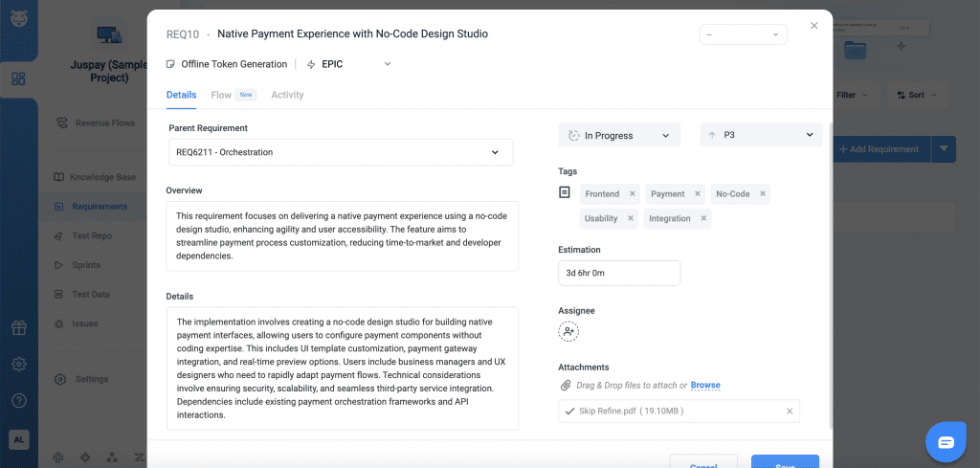Open the chat support widget
The width and height of the screenshot is (980, 468).
click(946, 441)
